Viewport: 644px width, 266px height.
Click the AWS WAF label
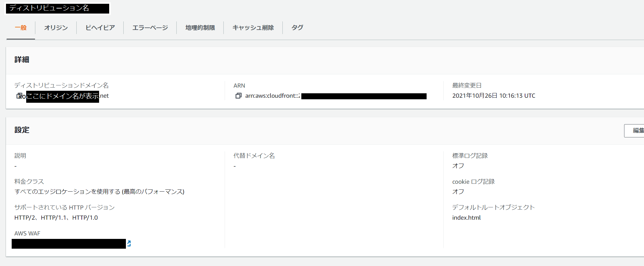[27, 234]
